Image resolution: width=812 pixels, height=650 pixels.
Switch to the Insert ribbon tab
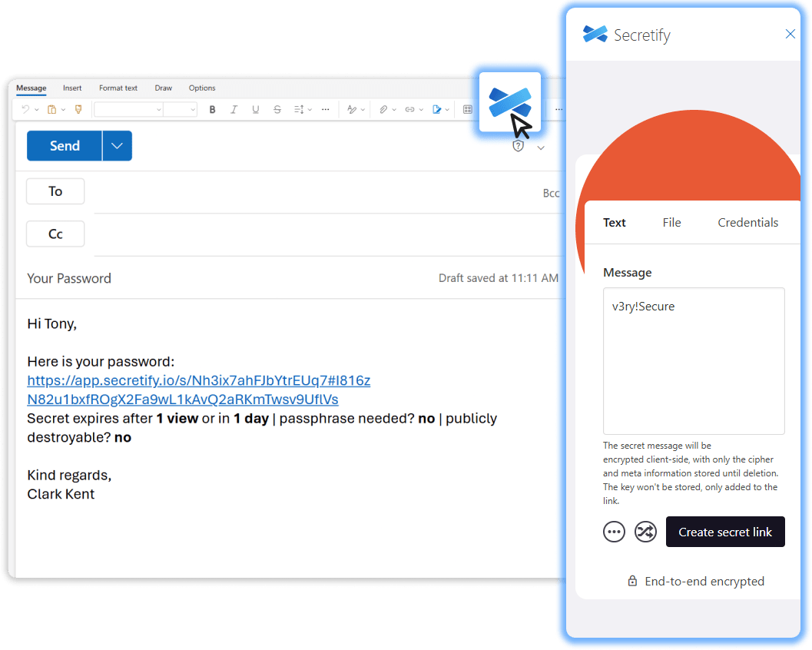click(72, 88)
